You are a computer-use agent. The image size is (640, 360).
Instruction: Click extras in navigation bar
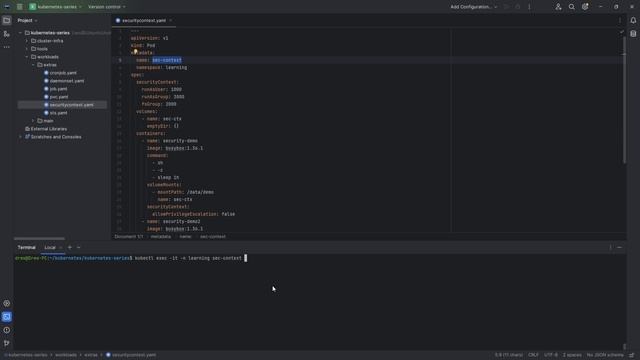[x=91, y=355]
